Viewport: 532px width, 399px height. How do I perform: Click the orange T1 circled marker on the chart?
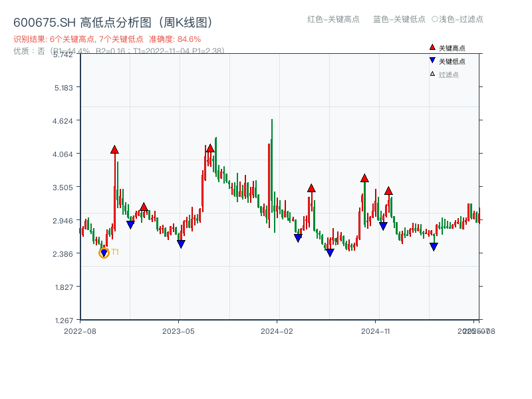click(104, 252)
